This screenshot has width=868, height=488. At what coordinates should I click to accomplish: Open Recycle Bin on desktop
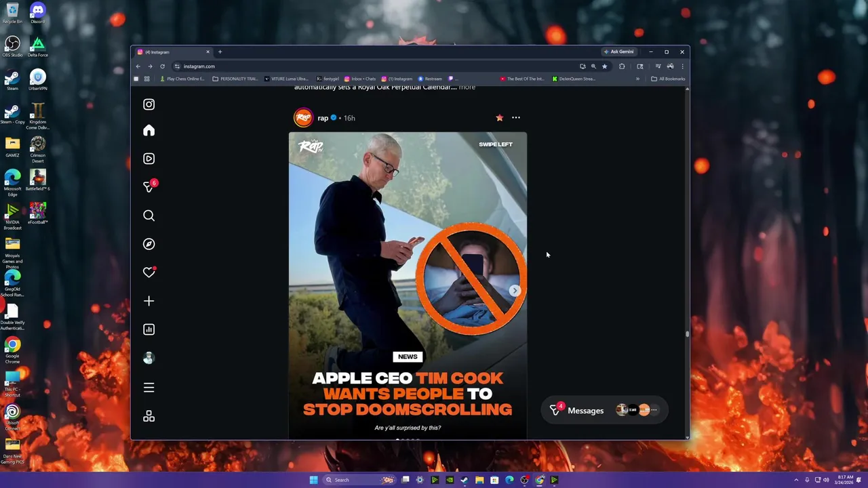click(x=12, y=13)
